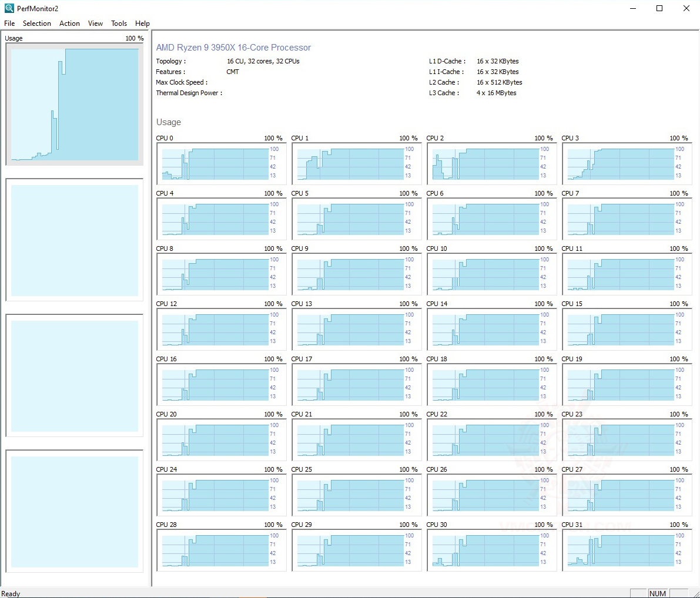Click the CPU 19 usage graph

(627, 385)
